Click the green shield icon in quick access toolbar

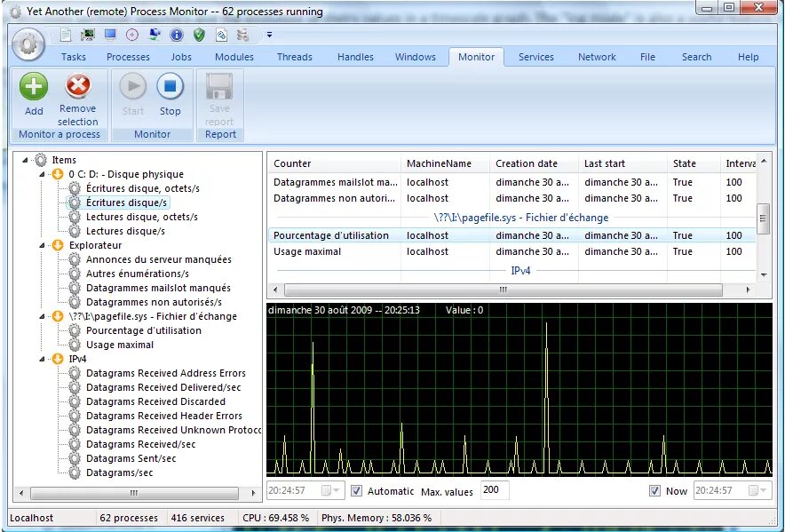199,35
